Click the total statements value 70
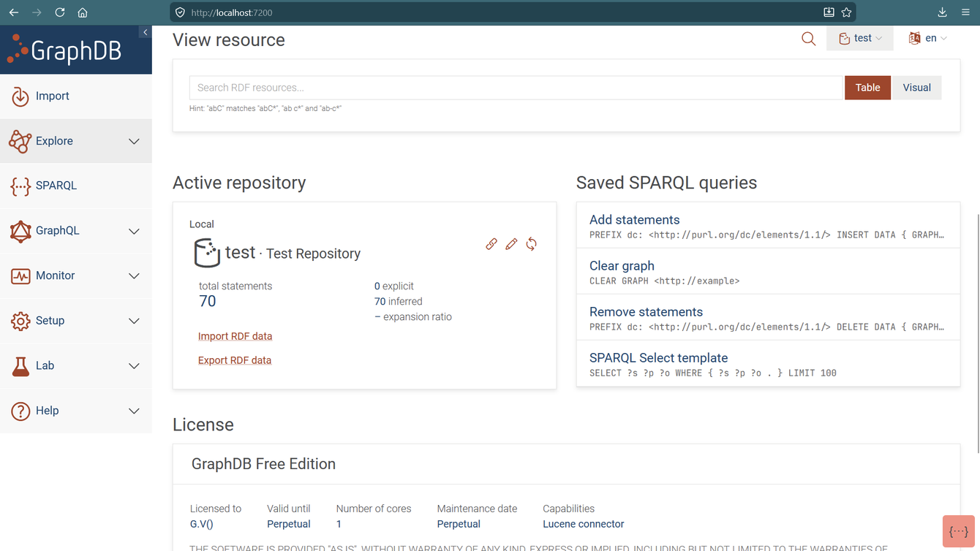980x551 pixels. coord(208,301)
